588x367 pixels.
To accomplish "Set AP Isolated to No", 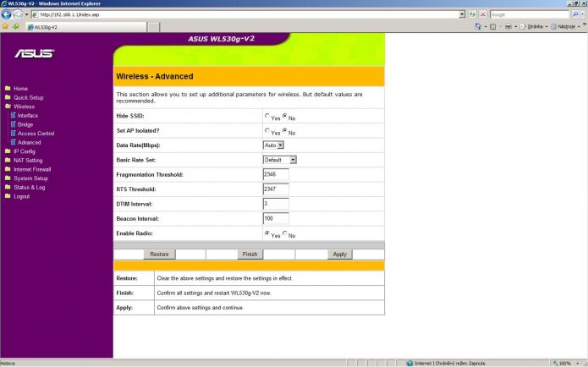I will 285,131.
